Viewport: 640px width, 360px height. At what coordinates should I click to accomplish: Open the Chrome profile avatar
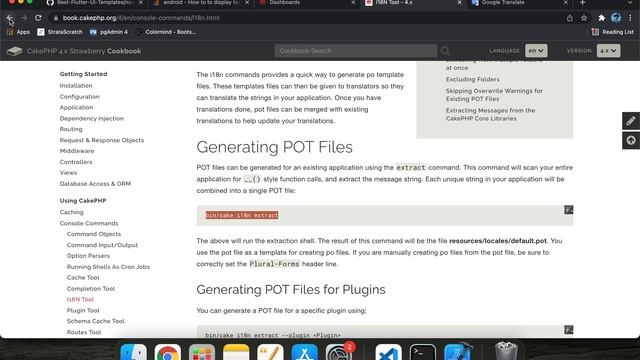click(616, 18)
